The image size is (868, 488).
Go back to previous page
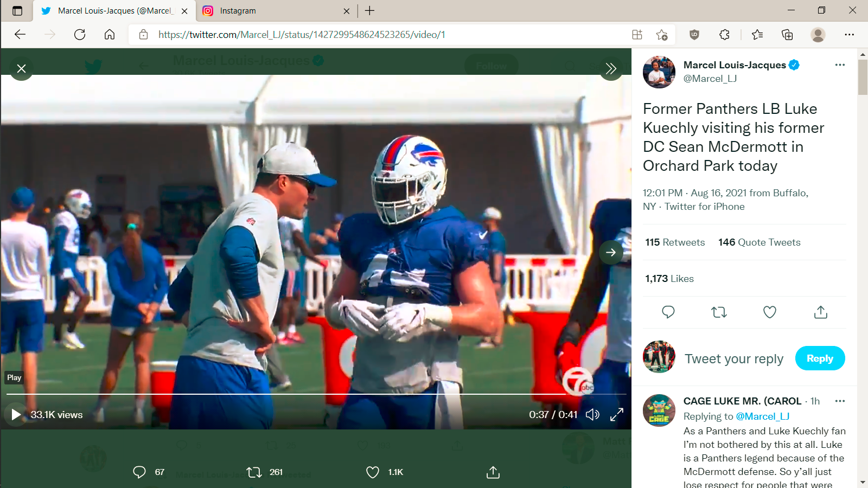coord(20,35)
